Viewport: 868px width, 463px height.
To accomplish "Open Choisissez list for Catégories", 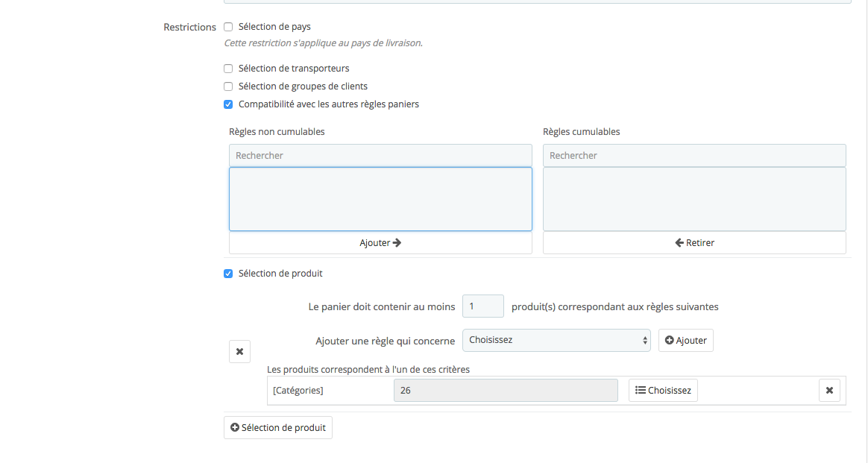I will (x=663, y=391).
